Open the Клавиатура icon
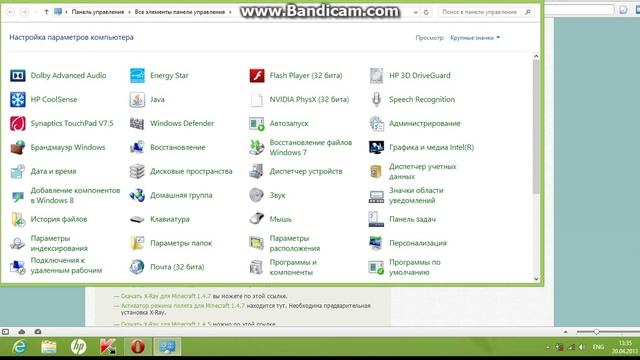 point(137,219)
